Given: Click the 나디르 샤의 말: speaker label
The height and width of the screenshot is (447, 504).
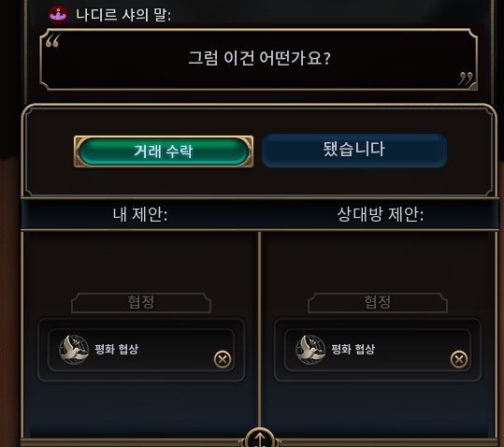Looking at the screenshot, I should (x=123, y=15).
